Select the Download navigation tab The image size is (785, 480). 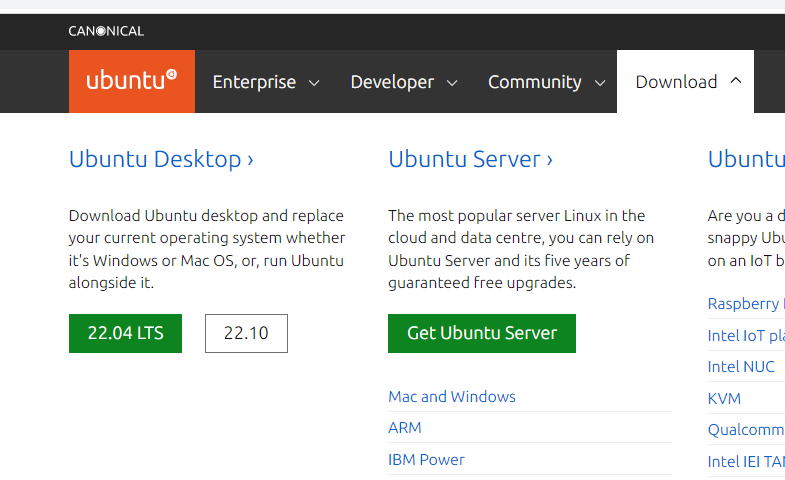click(685, 82)
